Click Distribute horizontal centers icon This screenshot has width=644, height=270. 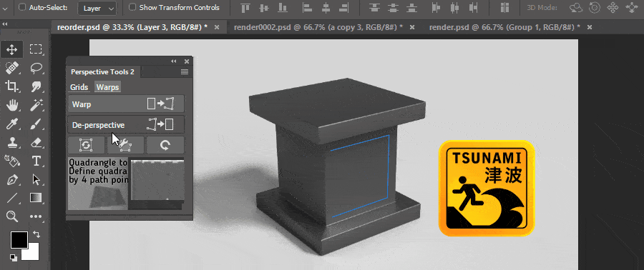tap(454, 7)
